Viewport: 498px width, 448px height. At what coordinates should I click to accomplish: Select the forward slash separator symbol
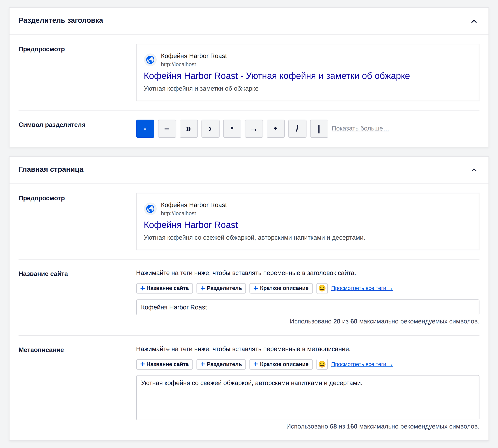click(x=297, y=129)
